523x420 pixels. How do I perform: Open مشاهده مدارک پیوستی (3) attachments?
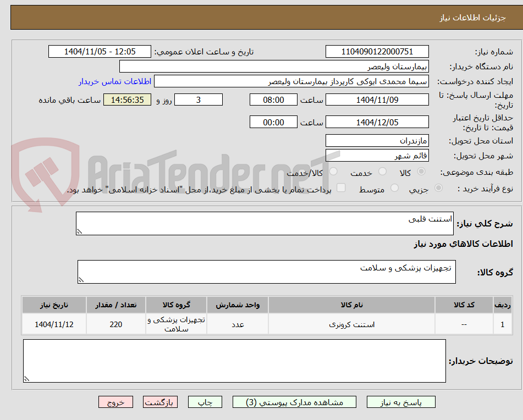coord(294,402)
